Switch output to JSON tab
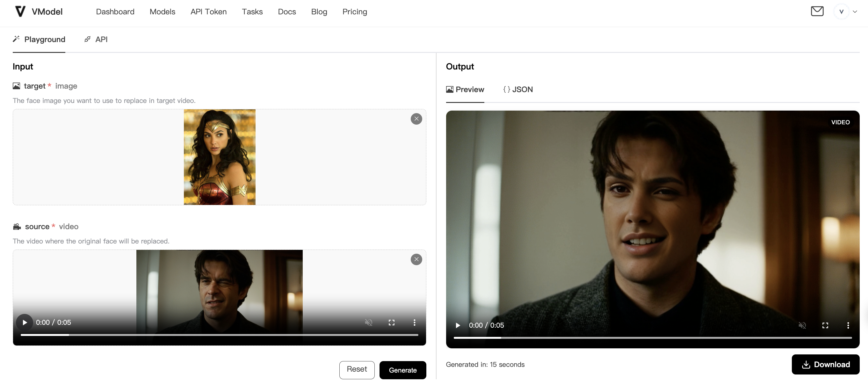 click(517, 90)
